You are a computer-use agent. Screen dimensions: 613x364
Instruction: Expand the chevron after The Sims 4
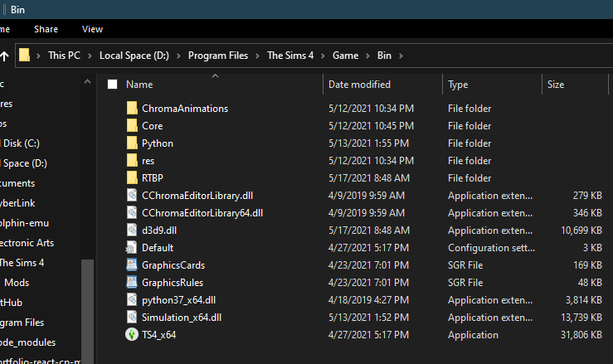(324, 56)
